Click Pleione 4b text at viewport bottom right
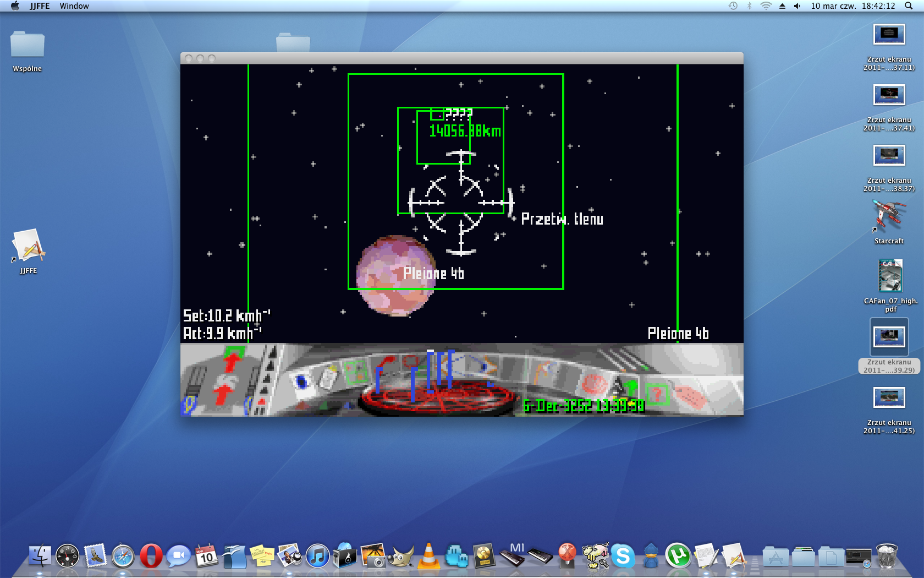The width and height of the screenshot is (924, 578). tap(678, 334)
